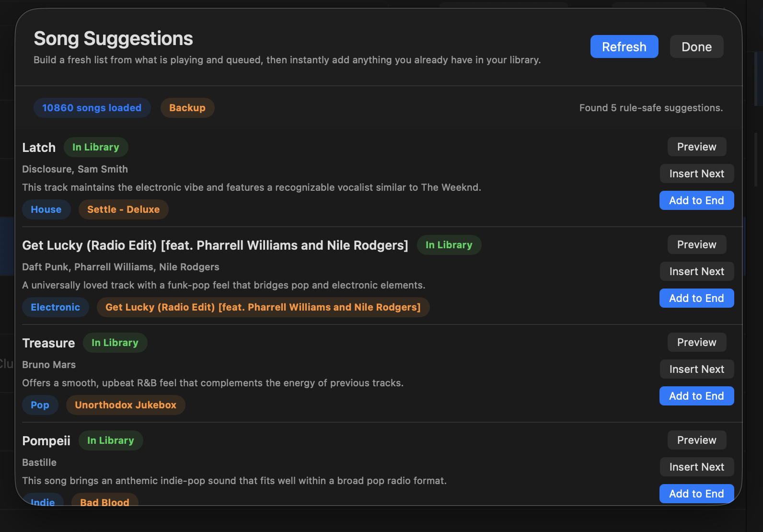Click the artist name "Bruno Mars"
Viewport: 763px width, 532px height.
[49, 365]
